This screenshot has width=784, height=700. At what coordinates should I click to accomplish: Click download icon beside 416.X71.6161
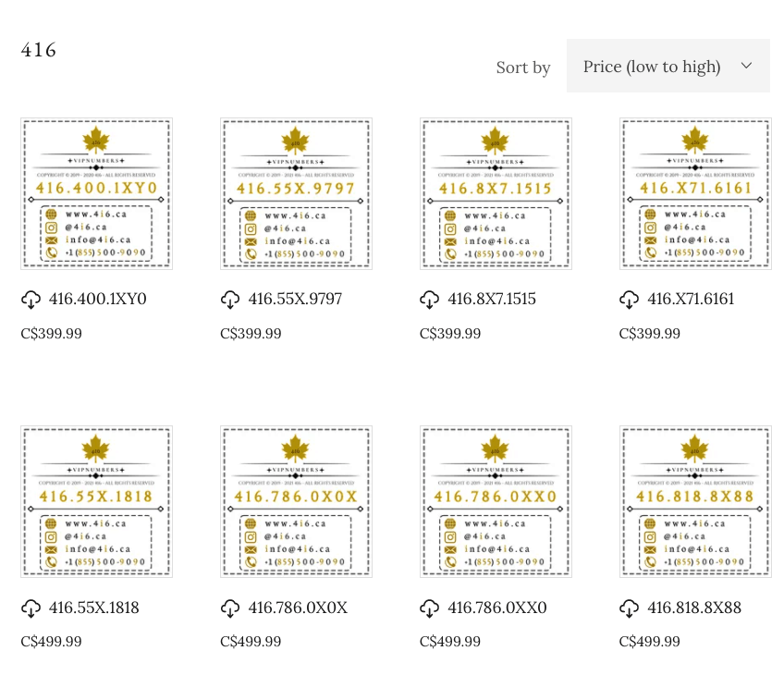coord(629,300)
